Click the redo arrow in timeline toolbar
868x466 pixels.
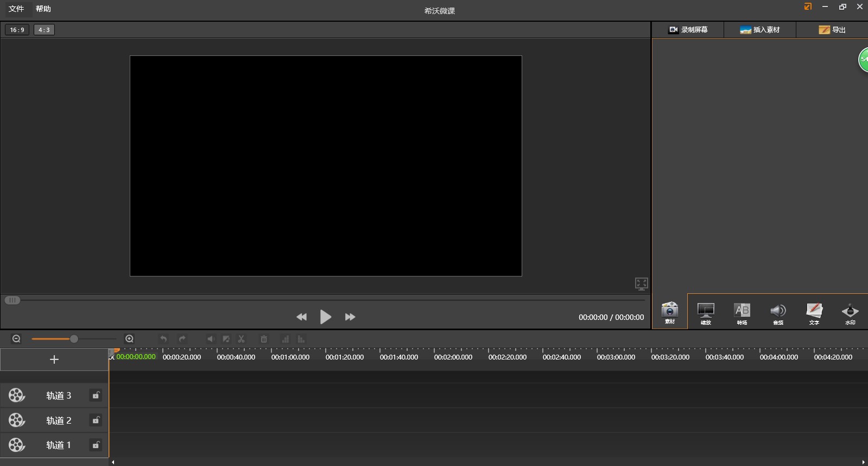[182, 339]
